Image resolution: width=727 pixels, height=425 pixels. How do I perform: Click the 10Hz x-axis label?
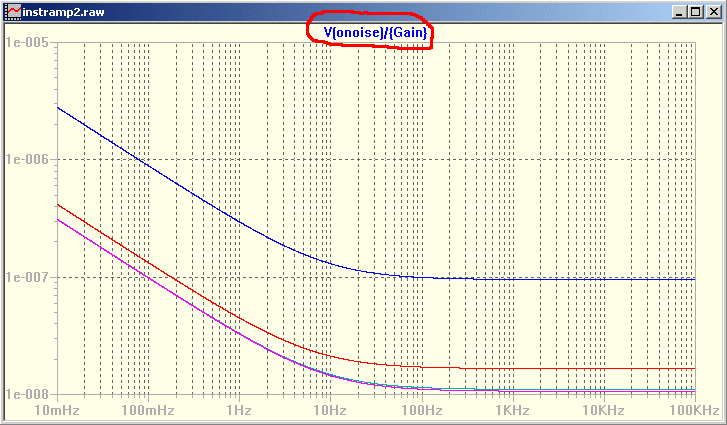(330, 410)
